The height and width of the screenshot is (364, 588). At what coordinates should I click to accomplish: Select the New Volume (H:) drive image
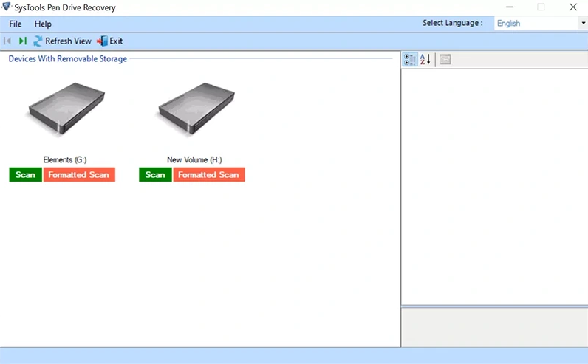click(x=196, y=109)
